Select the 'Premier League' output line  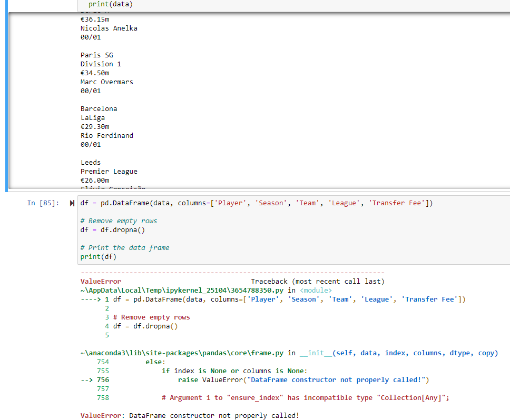point(109,172)
